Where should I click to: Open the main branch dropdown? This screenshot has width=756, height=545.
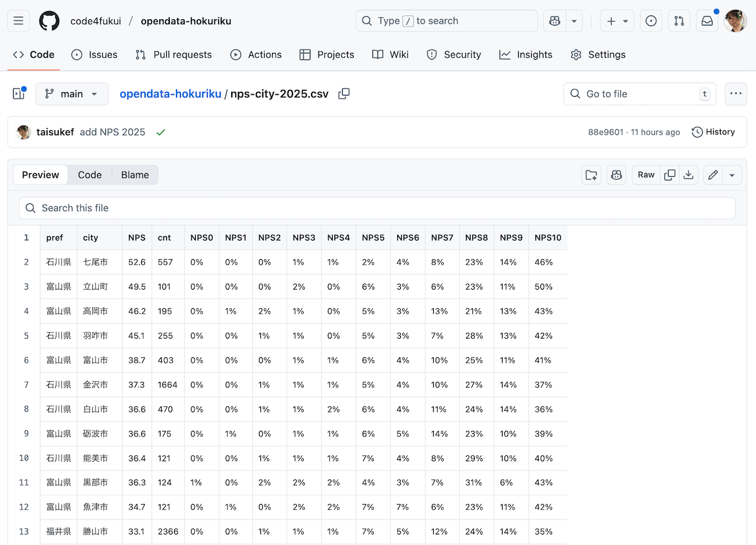tap(72, 94)
